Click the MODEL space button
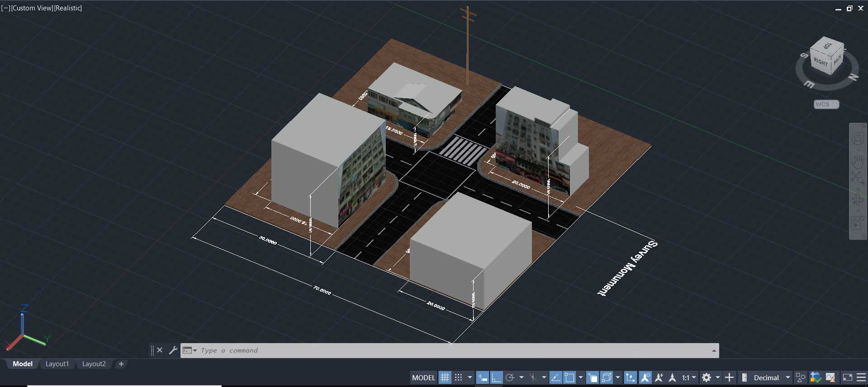The image size is (868, 387). pos(423,377)
